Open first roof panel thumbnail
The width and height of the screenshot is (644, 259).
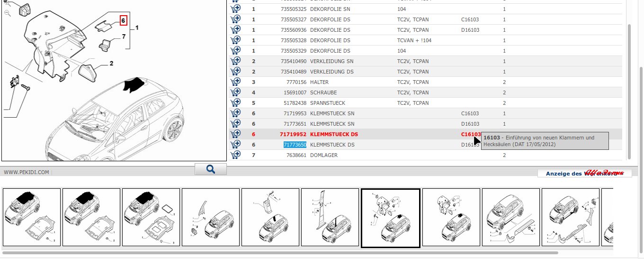(32, 217)
